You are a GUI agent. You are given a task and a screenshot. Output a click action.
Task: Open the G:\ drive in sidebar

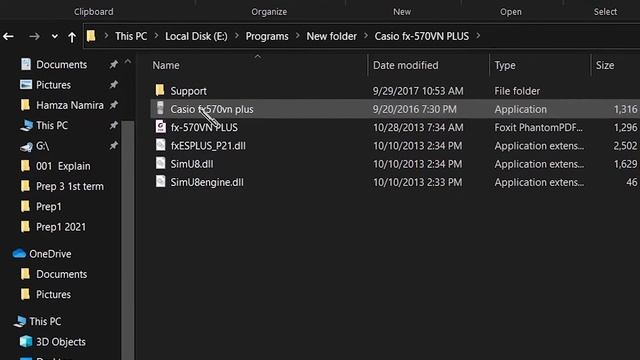click(x=42, y=146)
